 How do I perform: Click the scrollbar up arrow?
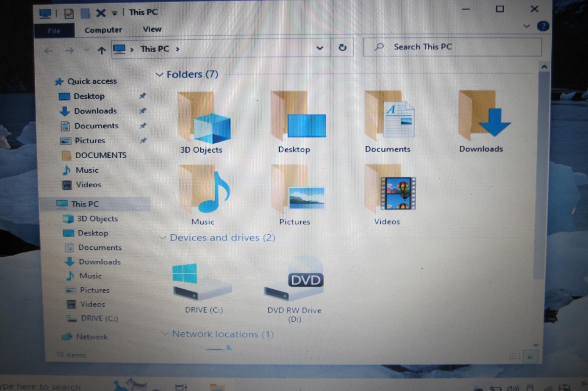544,67
